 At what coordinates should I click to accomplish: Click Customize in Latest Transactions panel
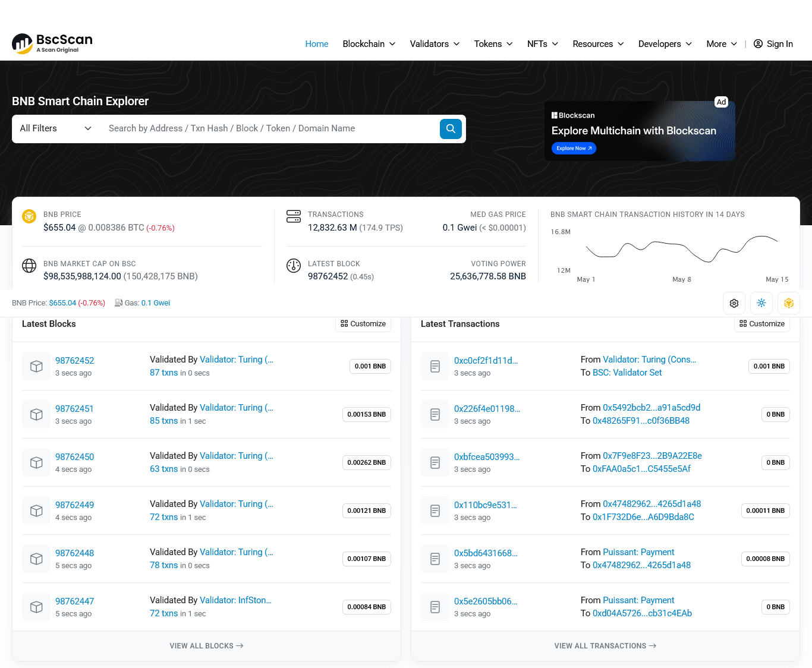762,324
